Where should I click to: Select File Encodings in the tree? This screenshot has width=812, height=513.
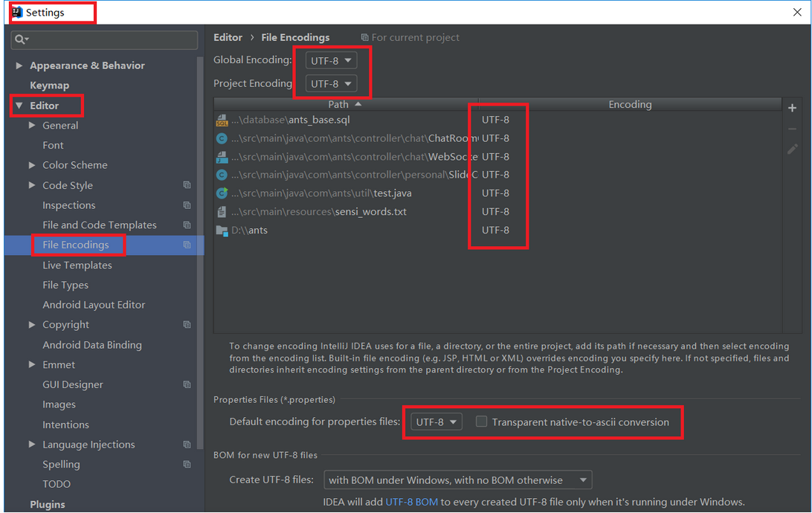[76, 245]
